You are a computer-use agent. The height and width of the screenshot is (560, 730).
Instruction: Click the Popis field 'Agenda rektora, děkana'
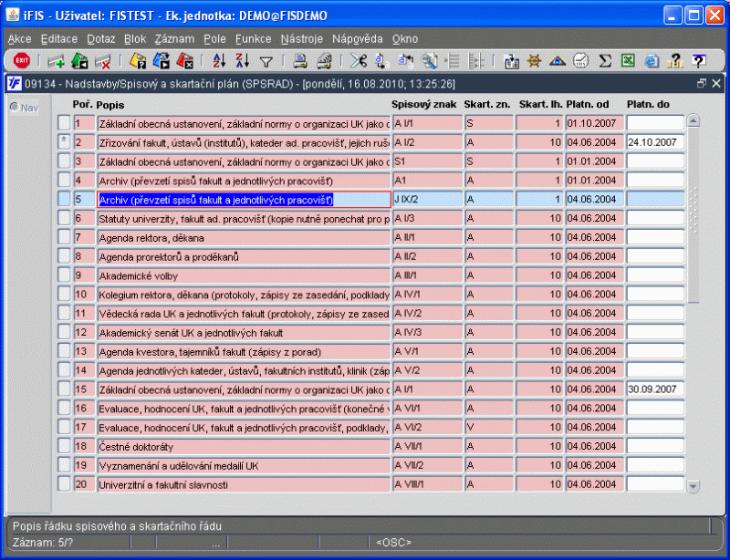pyautogui.click(x=244, y=237)
